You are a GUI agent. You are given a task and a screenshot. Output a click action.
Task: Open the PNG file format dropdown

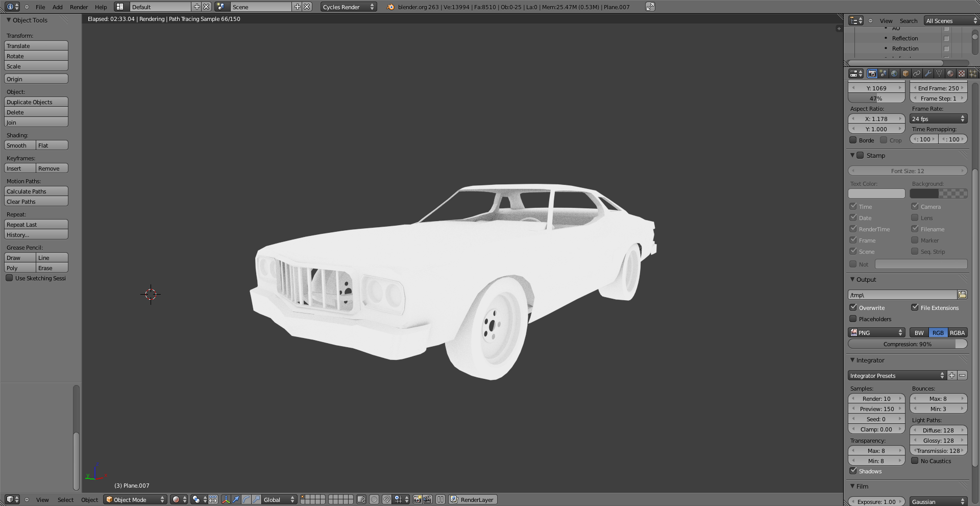876,332
